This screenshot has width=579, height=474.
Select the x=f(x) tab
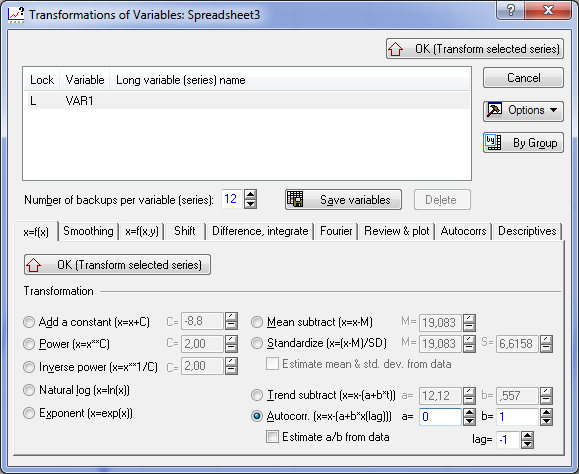coord(36,232)
